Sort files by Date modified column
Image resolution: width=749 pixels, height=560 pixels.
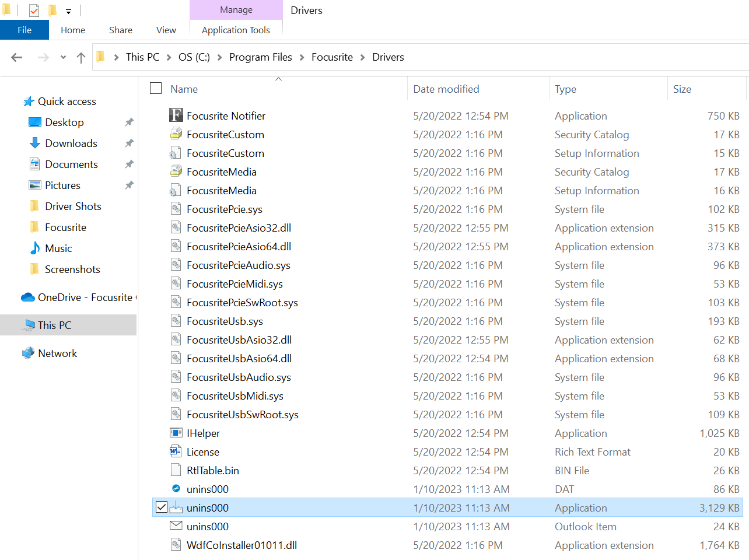coord(446,89)
